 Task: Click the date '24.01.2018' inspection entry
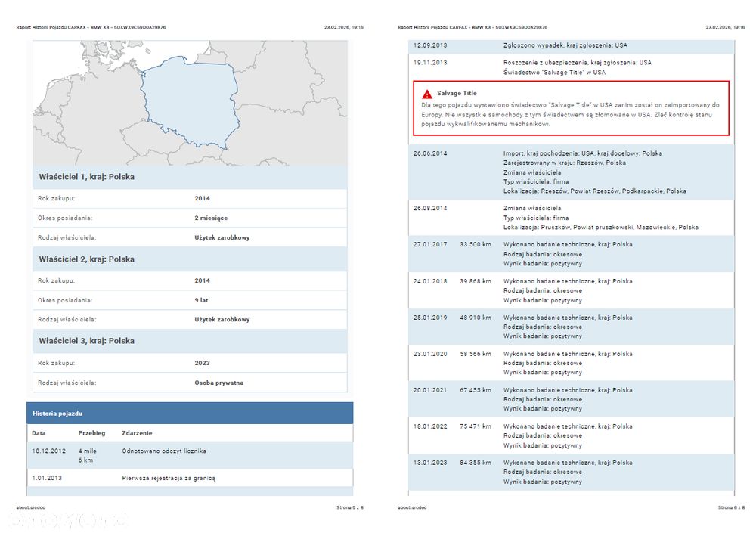[x=430, y=281]
